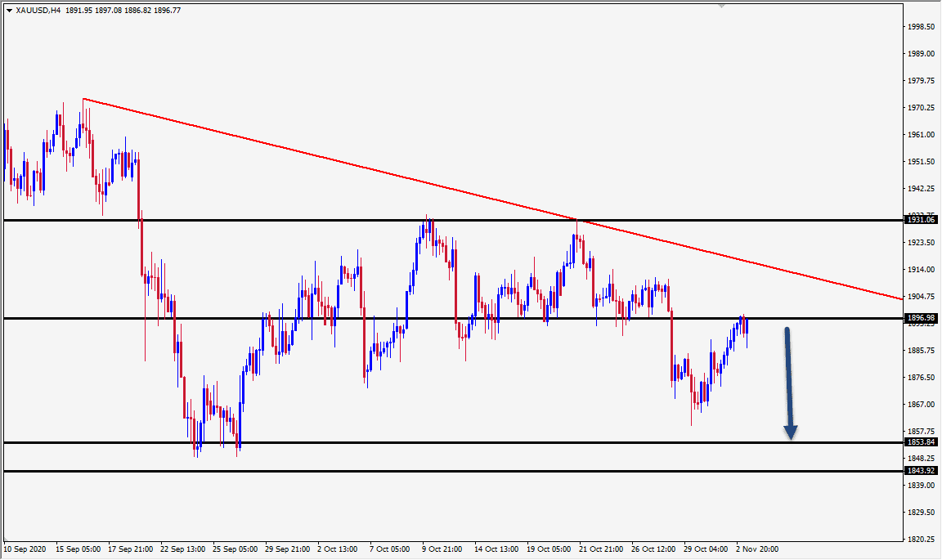The height and width of the screenshot is (560, 942).
Task: Click the 1914.00 price scale value
Action: click(x=922, y=270)
